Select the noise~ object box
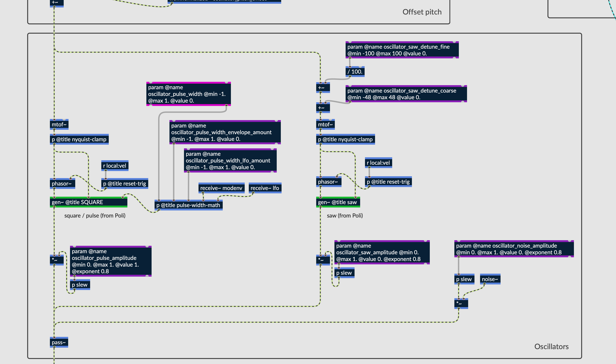 [490, 279]
